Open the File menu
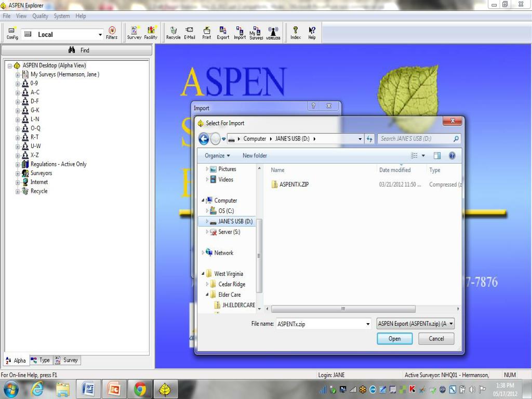Viewport: 532px width, 399px height. tap(6, 16)
